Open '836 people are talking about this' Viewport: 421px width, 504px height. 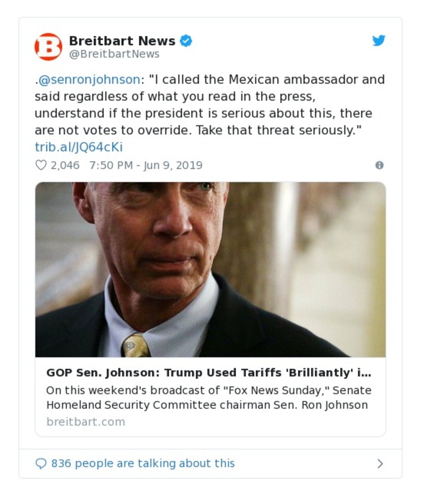pos(143,463)
